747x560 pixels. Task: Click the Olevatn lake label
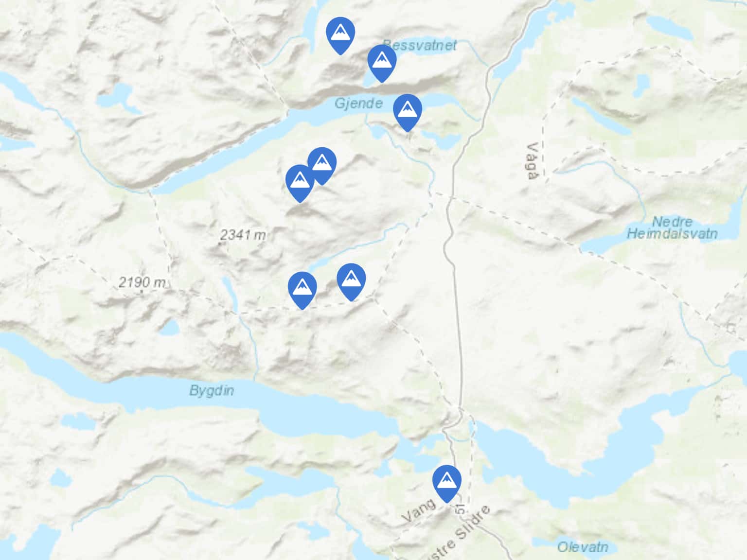coord(582,547)
